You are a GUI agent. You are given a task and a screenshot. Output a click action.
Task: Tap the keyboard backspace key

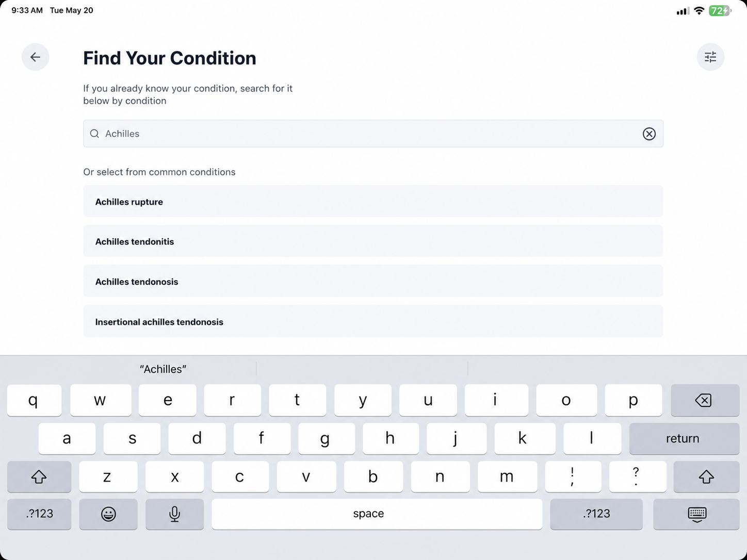click(x=705, y=400)
